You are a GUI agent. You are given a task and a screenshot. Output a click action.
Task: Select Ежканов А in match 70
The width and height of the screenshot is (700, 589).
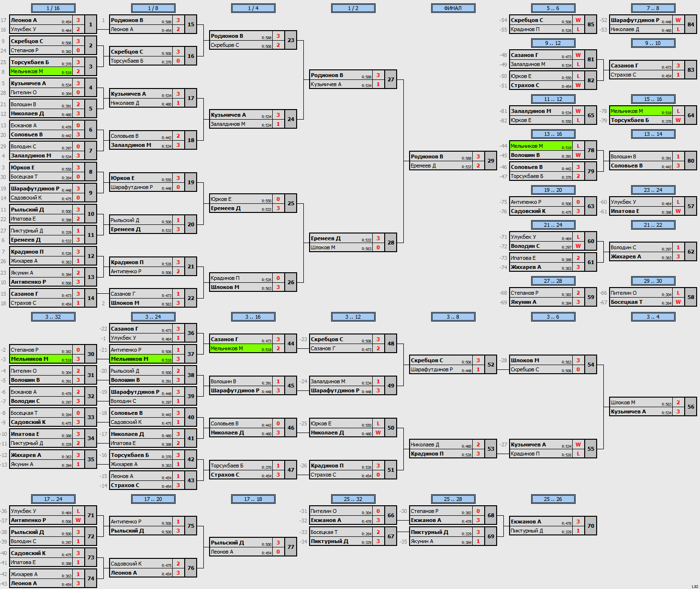tap(541, 522)
